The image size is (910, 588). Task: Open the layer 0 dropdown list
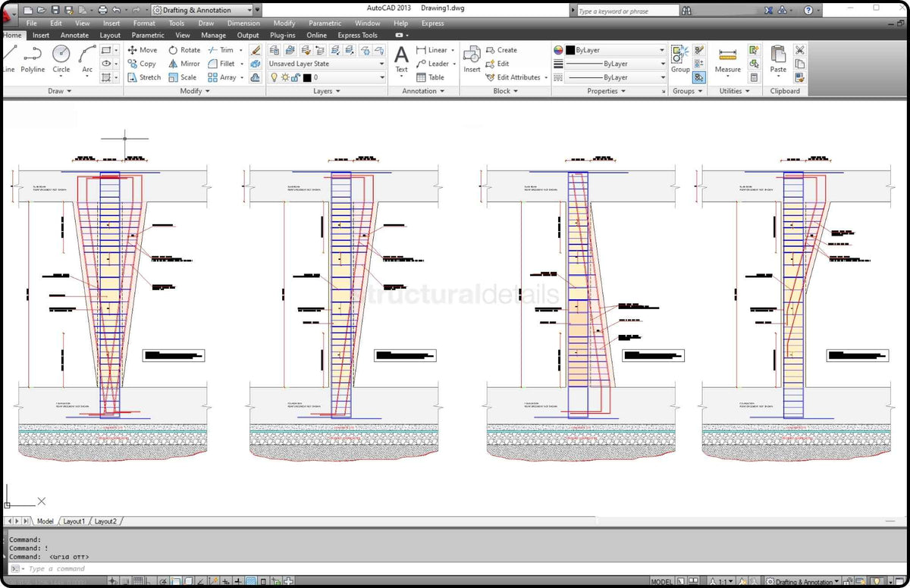[x=328, y=77]
